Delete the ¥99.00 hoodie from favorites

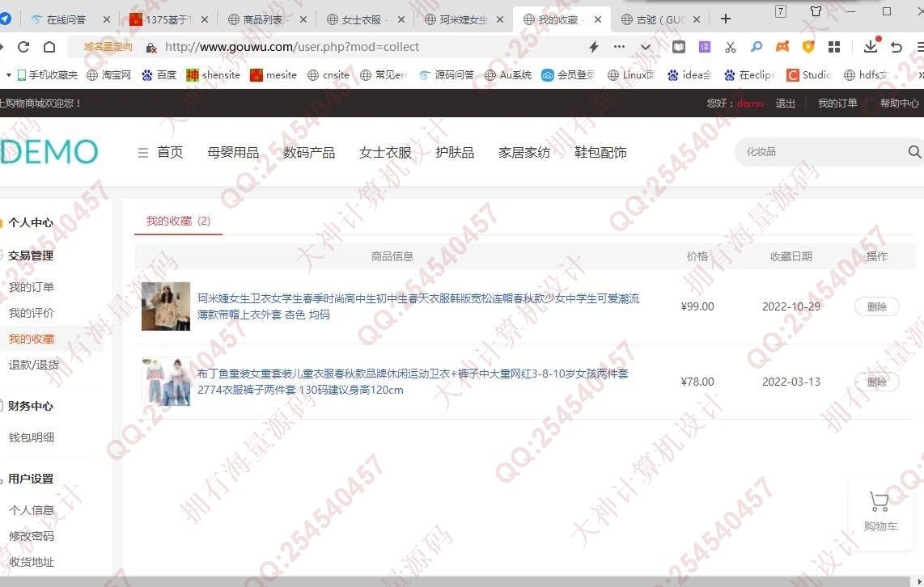[876, 306]
